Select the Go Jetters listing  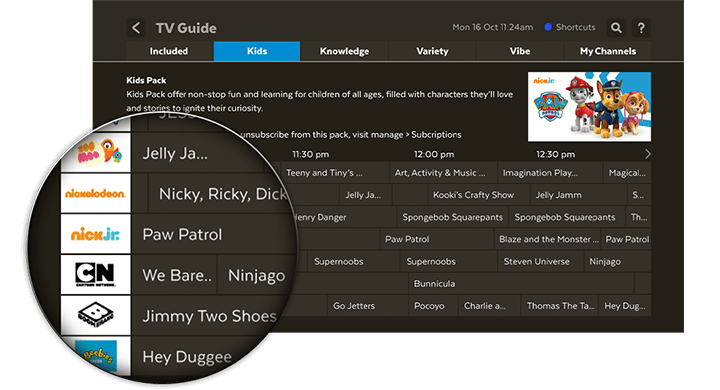click(367, 305)
